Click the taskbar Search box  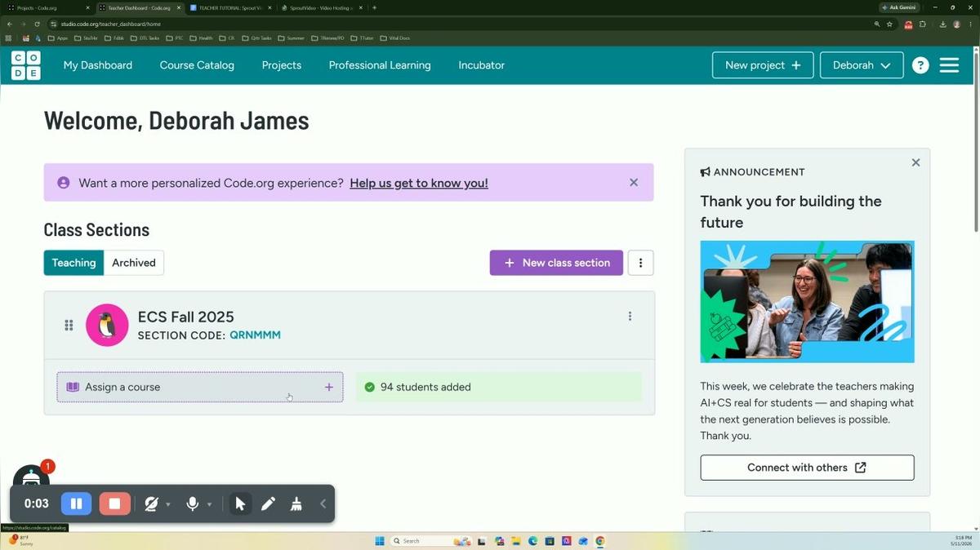tap(430, 541)
